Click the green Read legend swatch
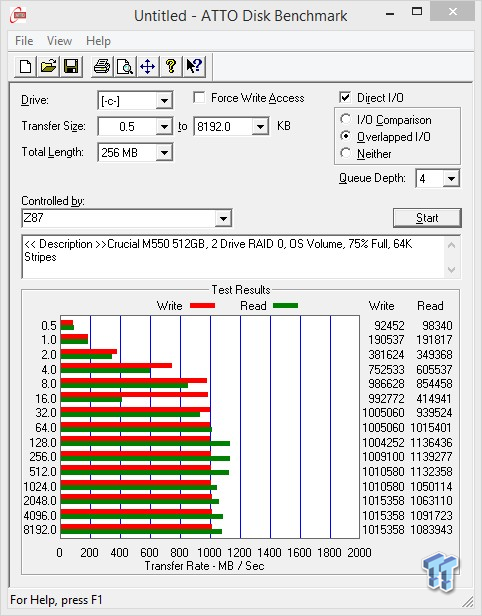This screenshot has height=616, width=482. (286, 305)
